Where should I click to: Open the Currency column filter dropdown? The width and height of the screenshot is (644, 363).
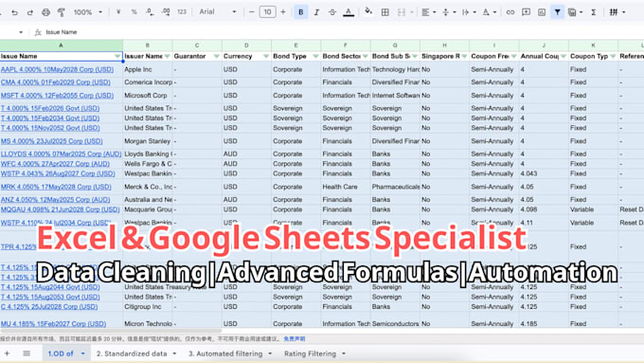coord(266,56)
